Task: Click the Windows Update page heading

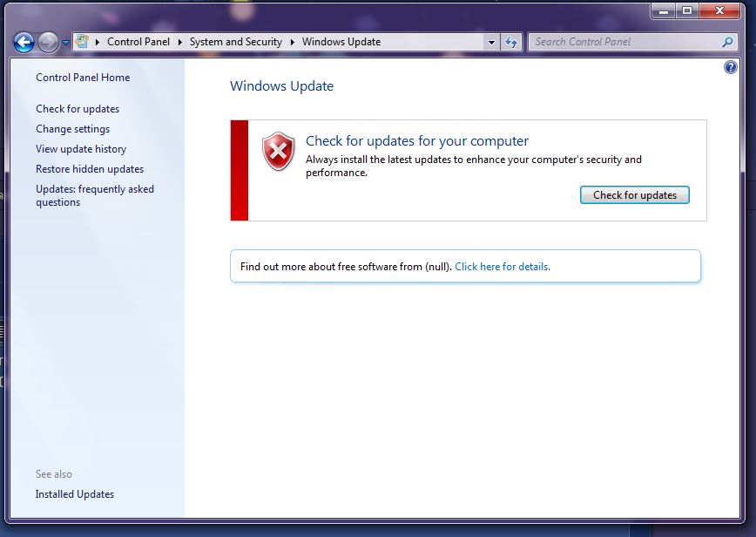Action: pyautogui.click(x=281, y=86)
